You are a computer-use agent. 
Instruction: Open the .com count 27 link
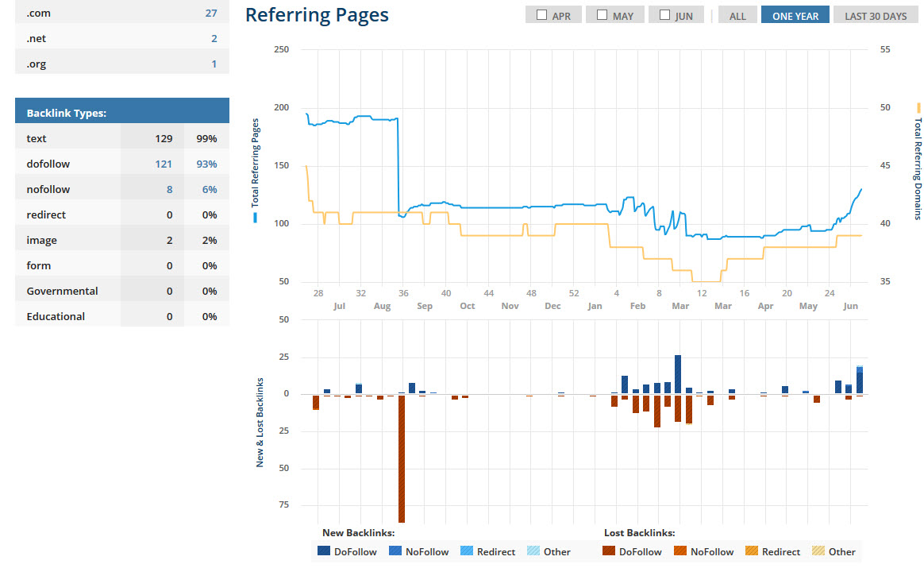coord(211,13)
